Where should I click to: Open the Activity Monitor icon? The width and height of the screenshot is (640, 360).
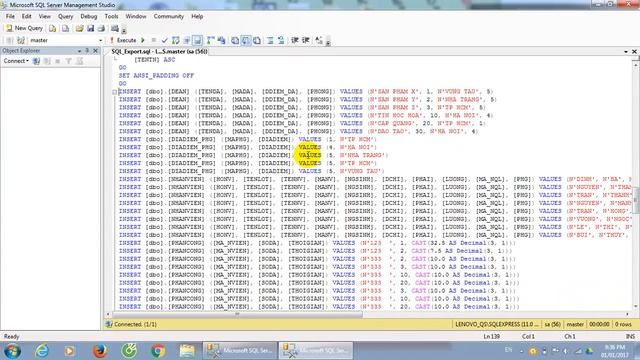115,28
